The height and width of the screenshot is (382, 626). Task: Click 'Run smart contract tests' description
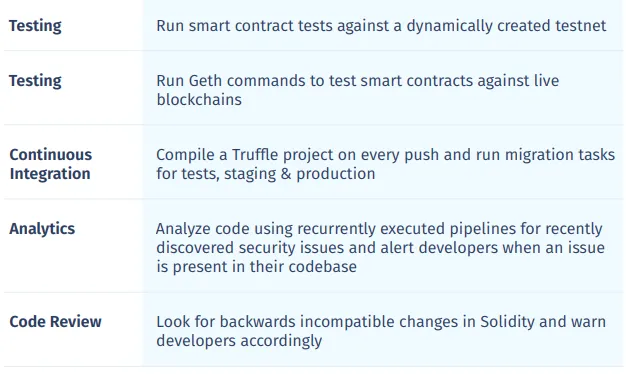(381, 26)
